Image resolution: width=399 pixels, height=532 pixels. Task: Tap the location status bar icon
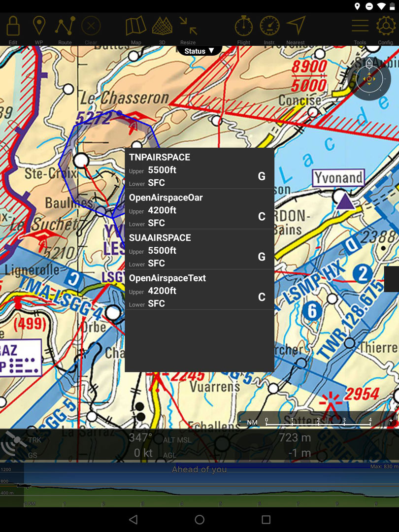[357, 6]
